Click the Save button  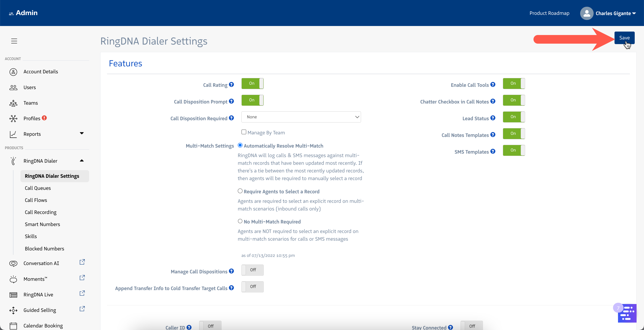click(x=624, y=38)
